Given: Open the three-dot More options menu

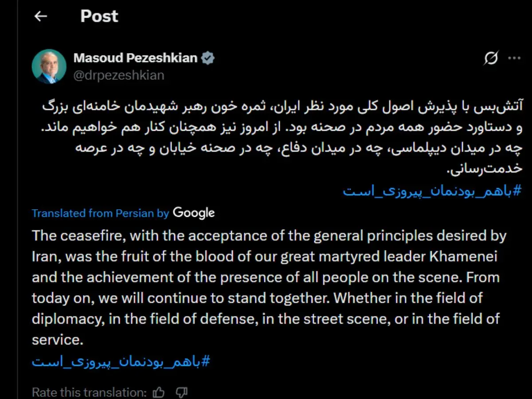Looking at the screenshot, I should pos(514,58).
